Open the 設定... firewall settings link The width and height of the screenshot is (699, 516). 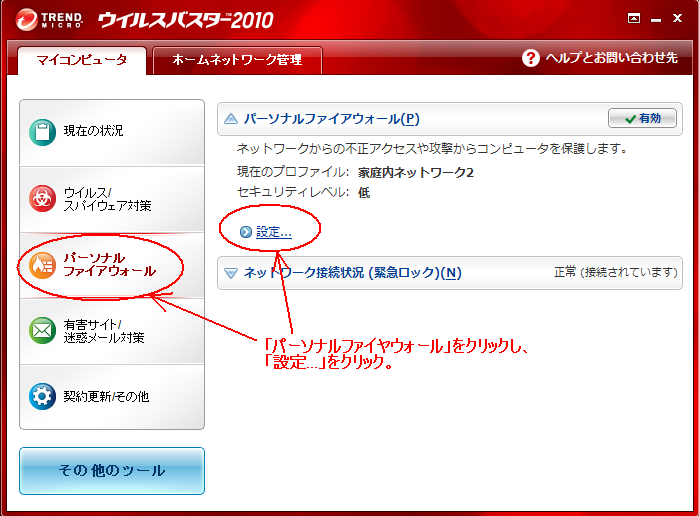(x=273, y=232)
